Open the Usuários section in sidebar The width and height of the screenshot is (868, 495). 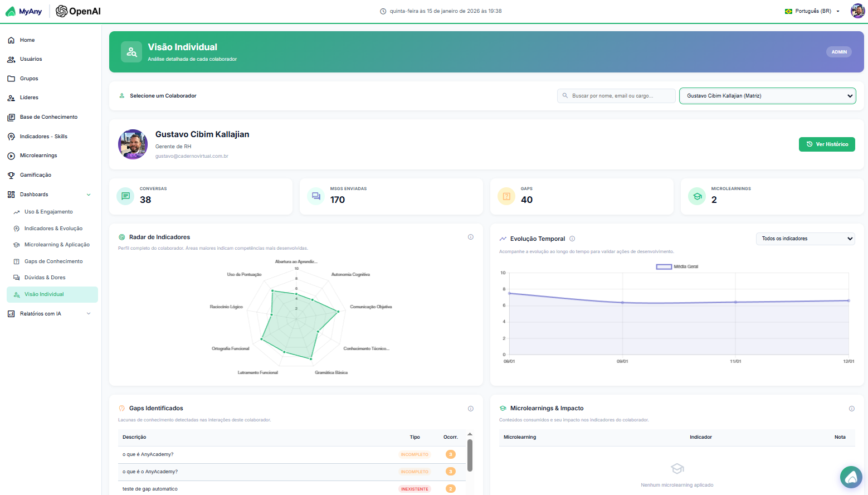click(31, 59)
